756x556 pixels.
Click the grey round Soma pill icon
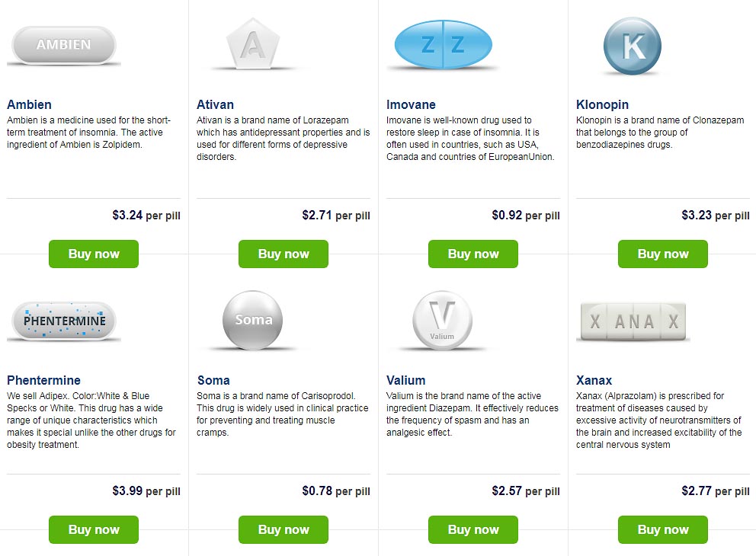pyautogui.click(x=253, y=320)
